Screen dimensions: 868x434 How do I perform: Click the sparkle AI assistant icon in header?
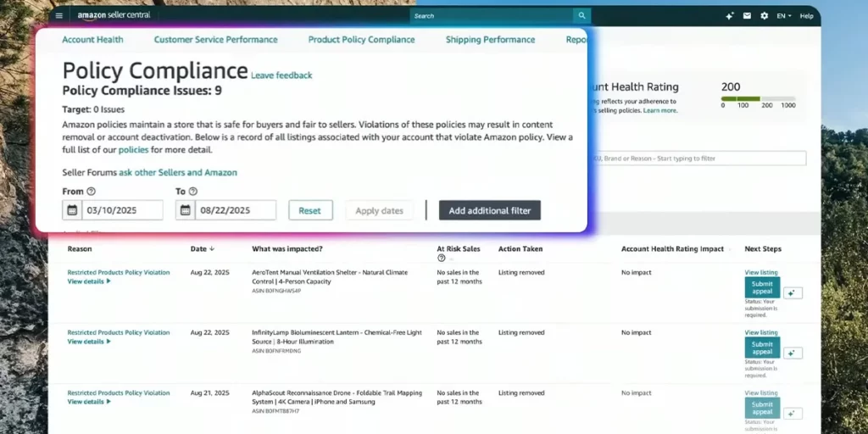pos(729,15)
